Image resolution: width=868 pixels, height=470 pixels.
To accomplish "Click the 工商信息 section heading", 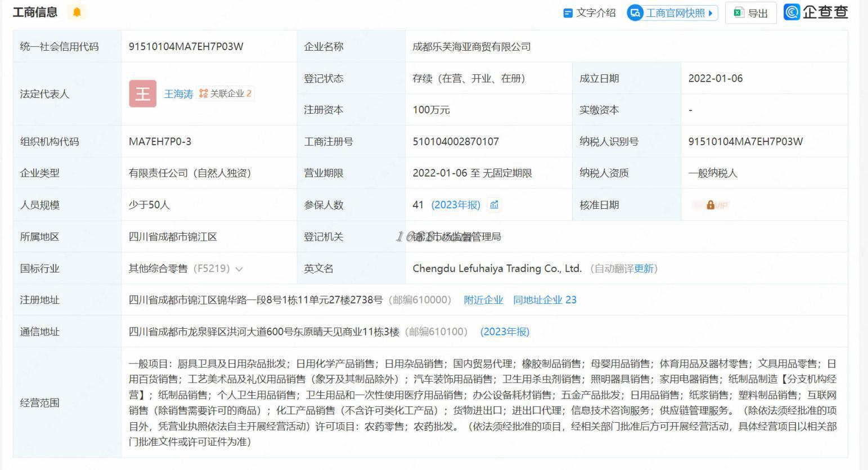I will click(35, 12).
